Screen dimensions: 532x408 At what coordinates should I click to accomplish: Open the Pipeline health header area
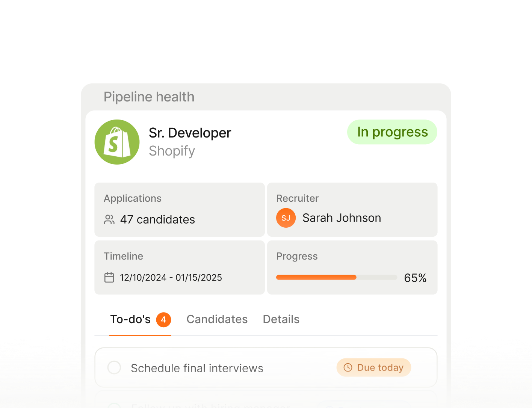[x=149, y=97]
